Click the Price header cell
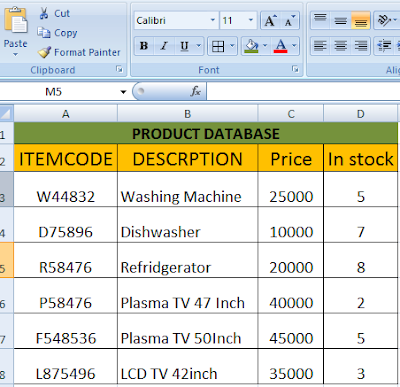Viewport: 400px width, 387px height. [x=291, y=158]
